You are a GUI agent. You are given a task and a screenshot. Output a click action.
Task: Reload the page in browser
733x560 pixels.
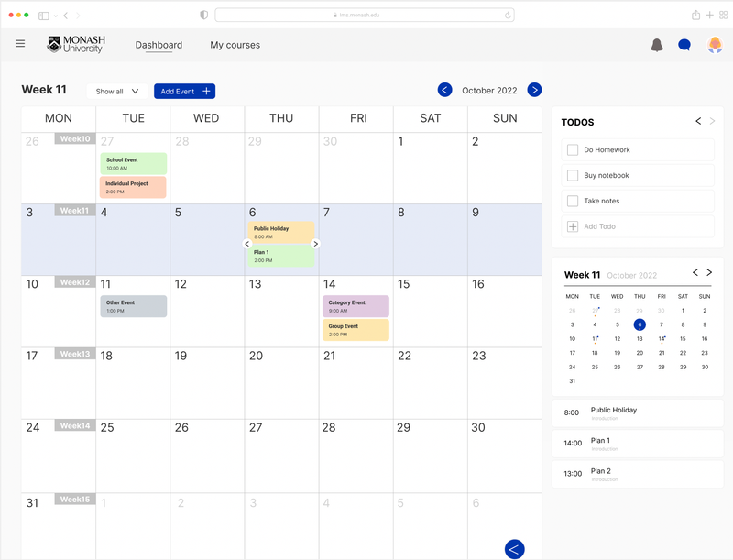pyautogui.click(x=508, y=15)
